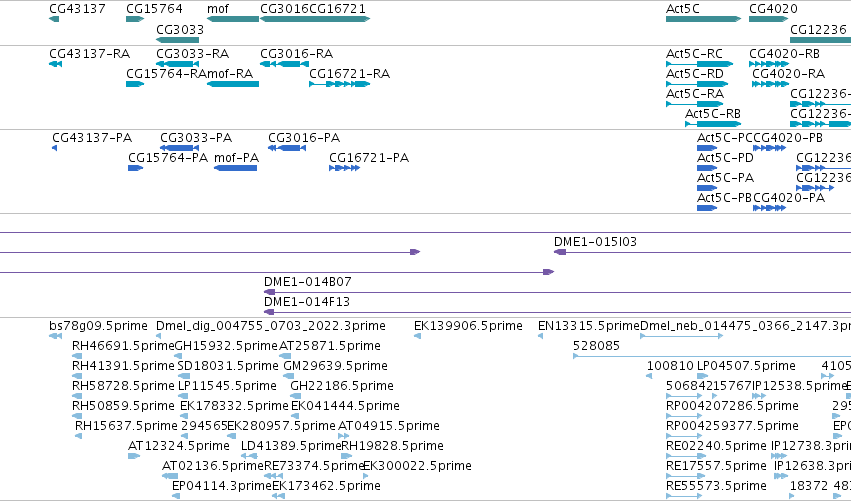851x501 pixels.
Task: Click the bs78g09.5prime EST label
Action: tap(98, 326)
